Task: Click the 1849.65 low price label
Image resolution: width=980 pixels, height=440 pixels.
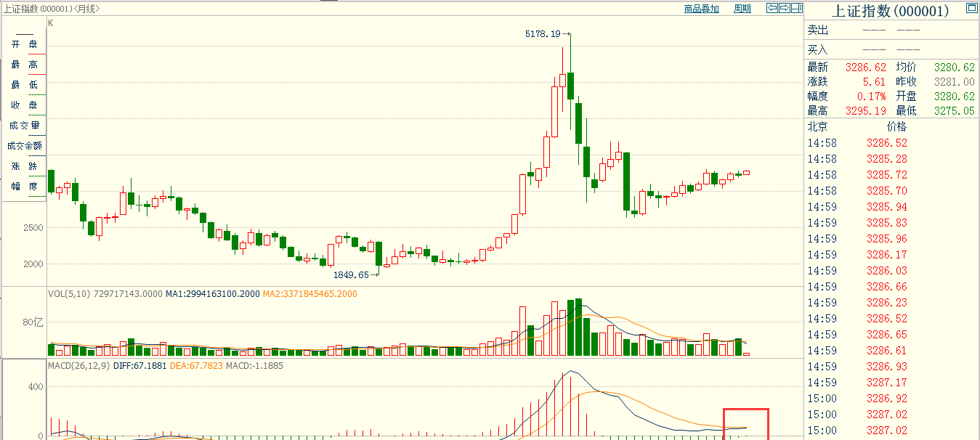Action: [351, 275]
